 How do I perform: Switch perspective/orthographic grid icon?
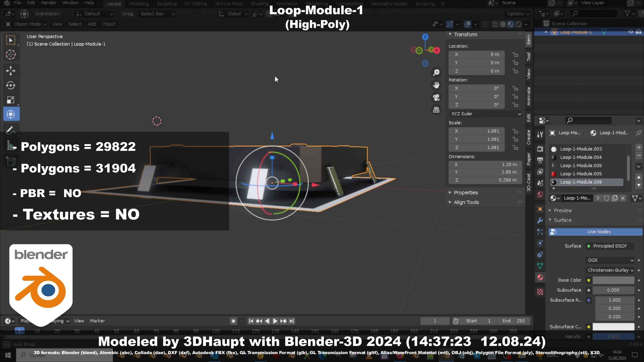[436, 110]
